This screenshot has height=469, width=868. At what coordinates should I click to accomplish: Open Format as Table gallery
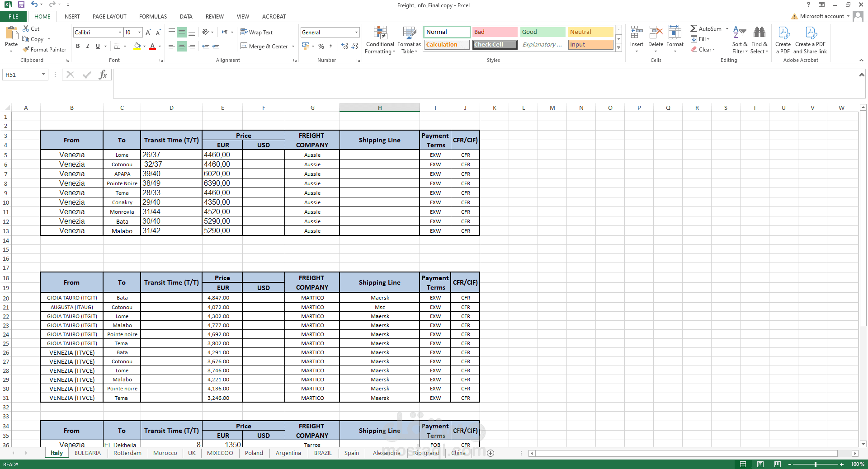(409, 40)
